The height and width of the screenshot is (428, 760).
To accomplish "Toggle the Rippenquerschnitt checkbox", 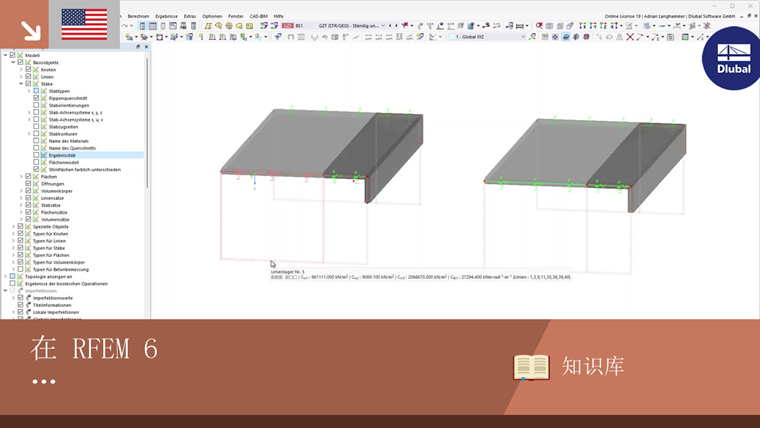I will 36,98.
